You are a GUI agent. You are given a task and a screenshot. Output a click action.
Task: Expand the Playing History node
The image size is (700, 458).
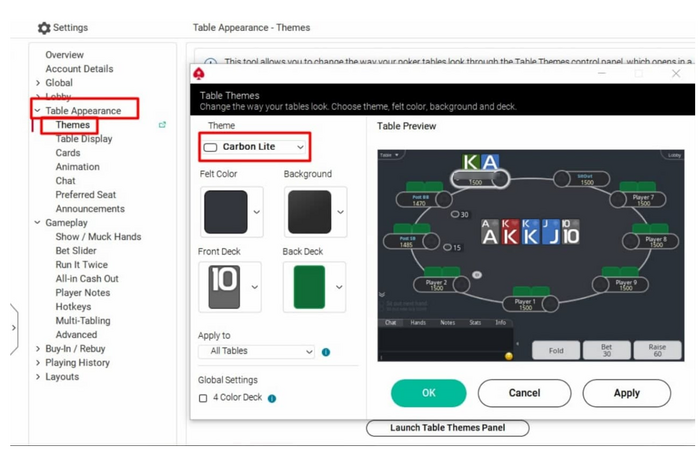coord(38,363)
